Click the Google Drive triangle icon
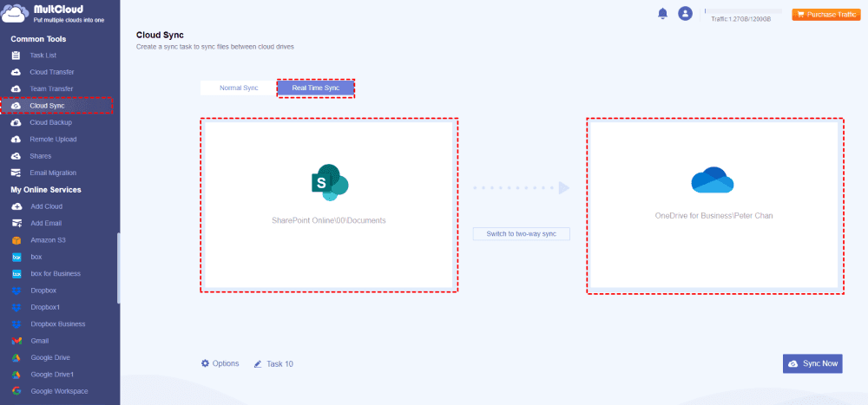The height and width of the screenshot is (405, 868). (16, 357)
